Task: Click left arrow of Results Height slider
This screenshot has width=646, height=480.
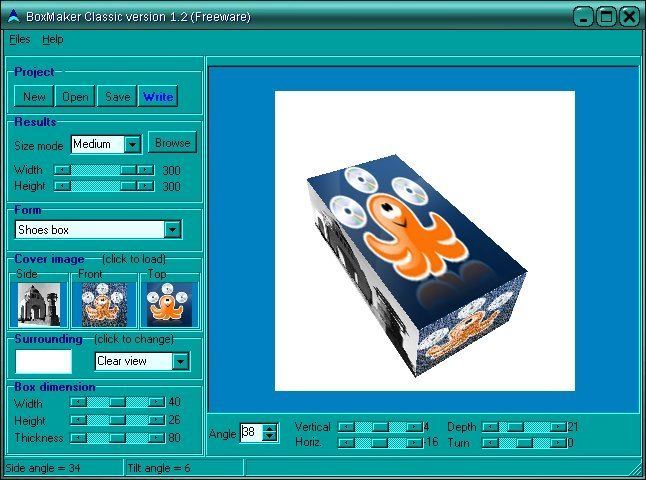Action: 63,186
